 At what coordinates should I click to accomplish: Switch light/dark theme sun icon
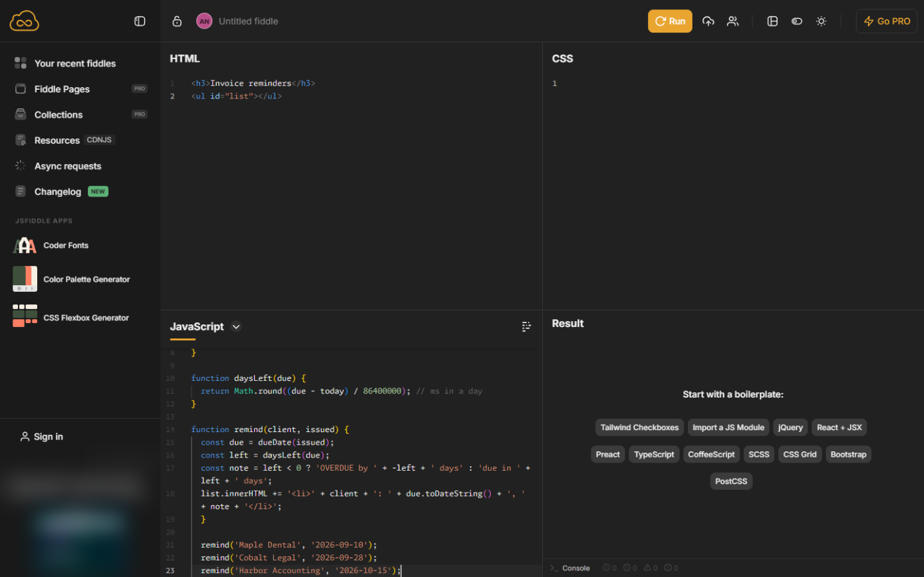click(x=822, y=21)
